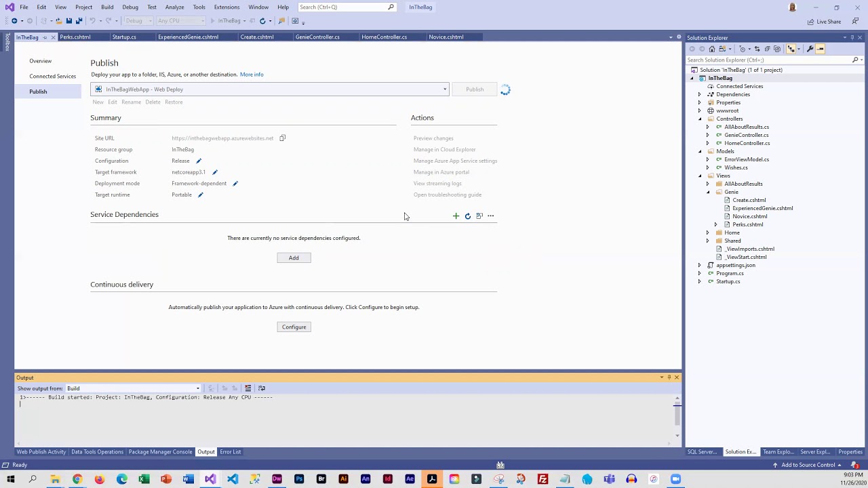Collapse the Views folder
The height and width of the screenshot is (488, 868).
tap(701, 176)
